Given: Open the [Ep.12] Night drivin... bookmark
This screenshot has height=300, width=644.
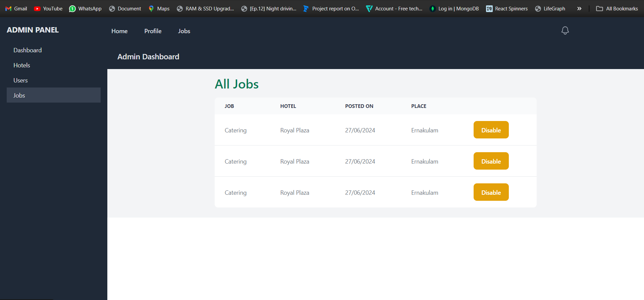Looking at the screenshot, I should pyautogui.click(x=269, y=9).
